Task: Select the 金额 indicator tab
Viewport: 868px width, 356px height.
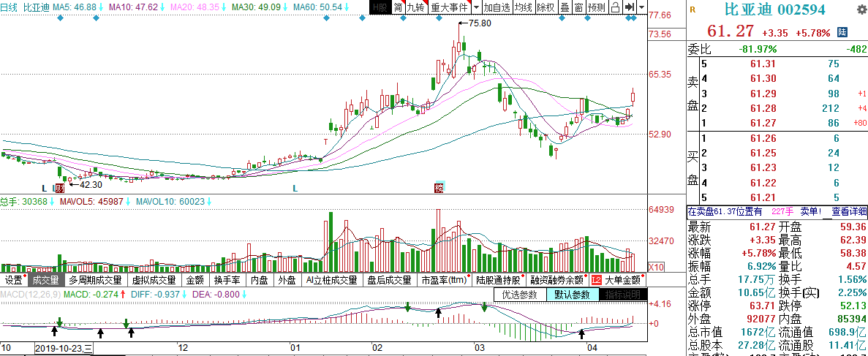Action: (x=195, y=280)
